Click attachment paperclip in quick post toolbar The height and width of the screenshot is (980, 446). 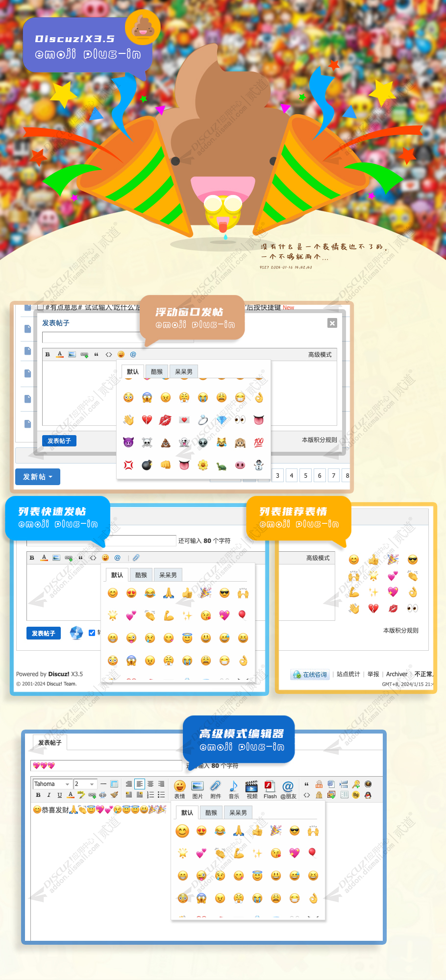136,558
